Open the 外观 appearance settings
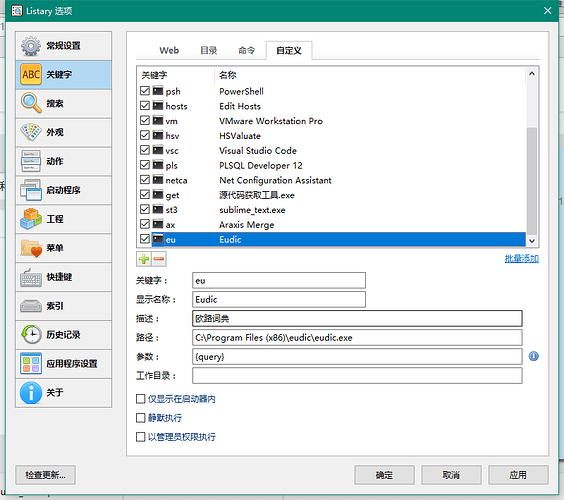The width and height of the screenshot is (564, 500). pyautogui.click(x=63, y=132)
